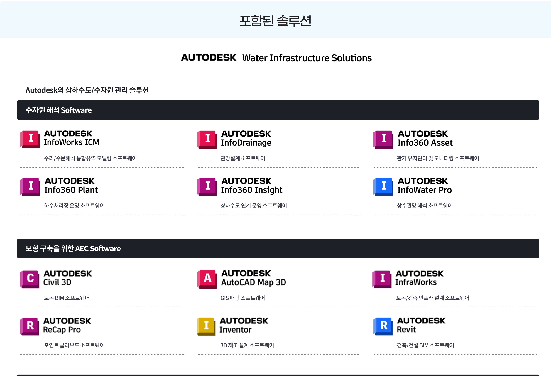Click description '토목 BIM 소프트웨어'
The width and height of the screenshot is (551, 392).
[67, 298]
